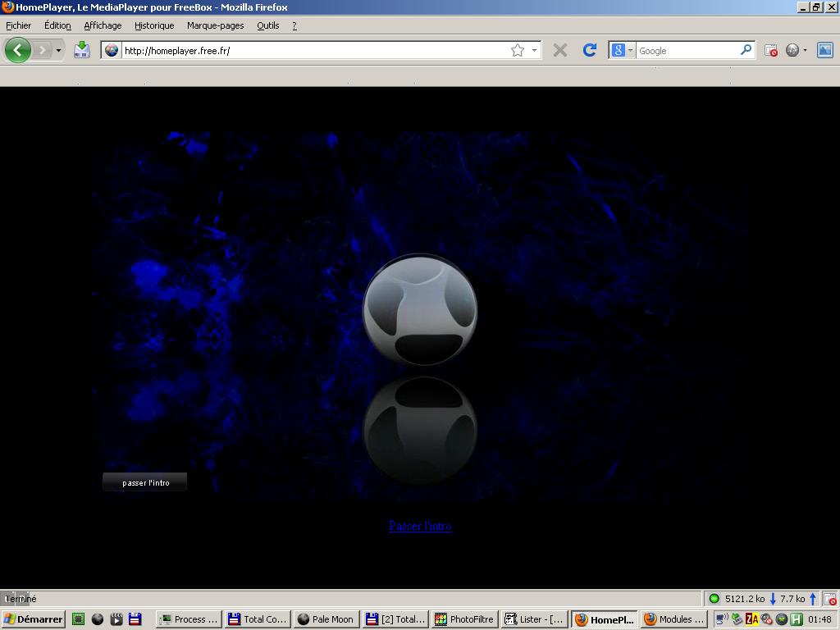840x630 pixels.
Task: Stop loading with the X button
Action: 559,50
